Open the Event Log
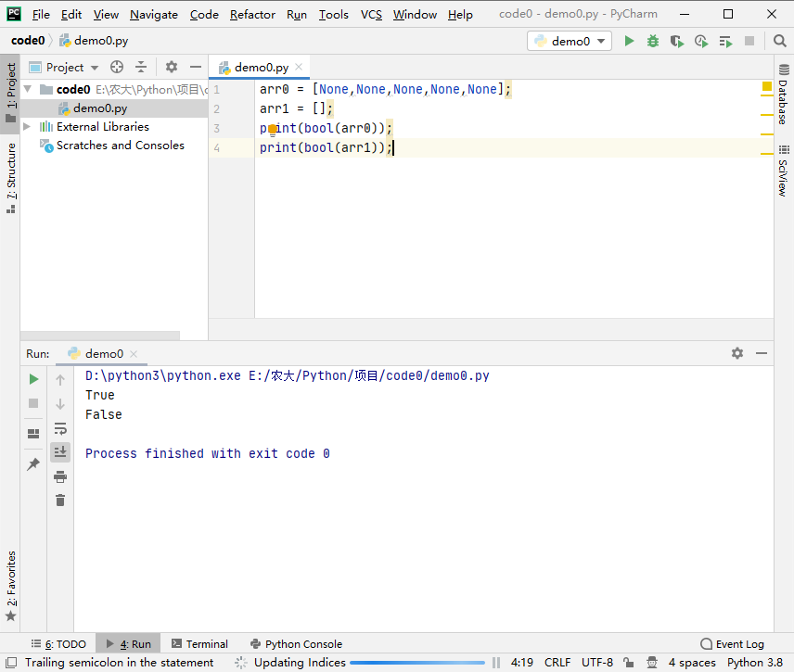This screenshot has width=794, height=672. [732, 643]
